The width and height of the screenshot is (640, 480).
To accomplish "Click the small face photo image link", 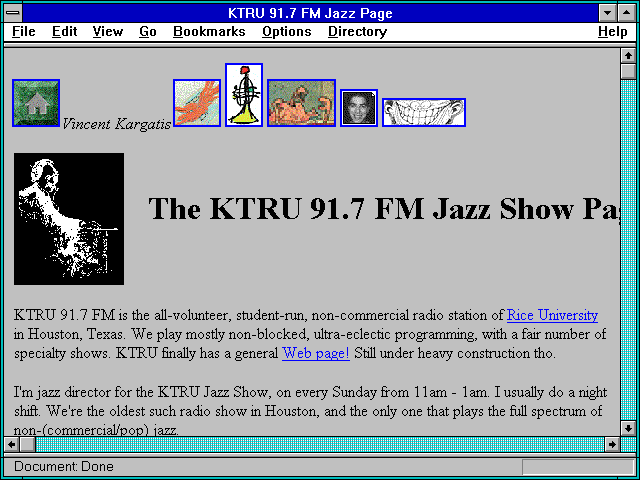I will click(x=359, y=108).
